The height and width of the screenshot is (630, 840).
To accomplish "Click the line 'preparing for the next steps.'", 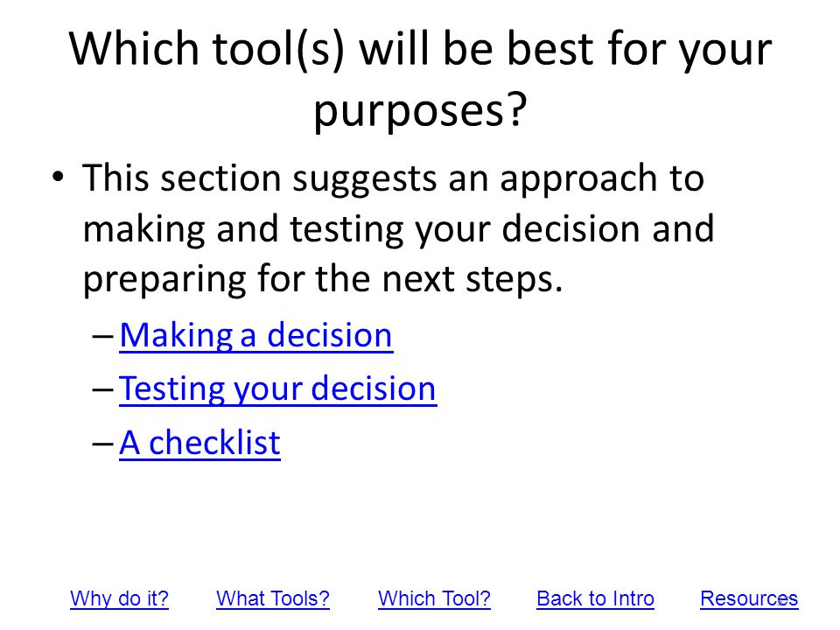I will [x=323, y=280].
